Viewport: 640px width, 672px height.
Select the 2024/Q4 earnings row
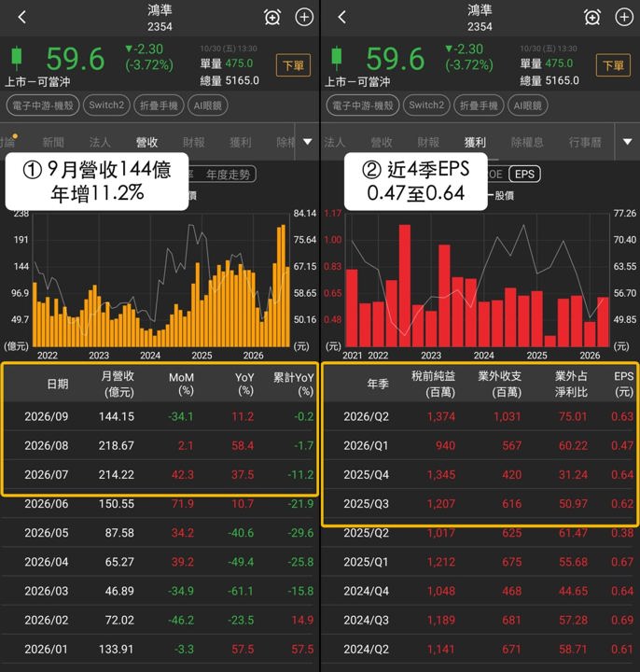point(480,591)
